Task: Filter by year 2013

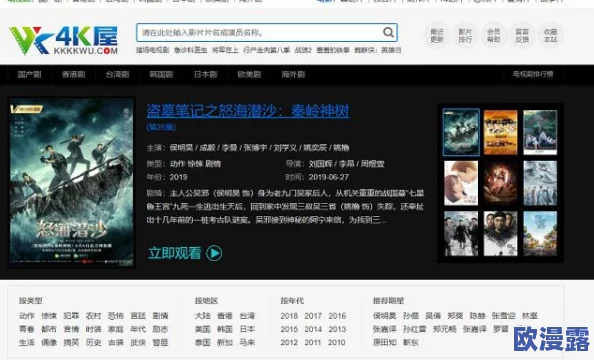Action: point(337,329)
